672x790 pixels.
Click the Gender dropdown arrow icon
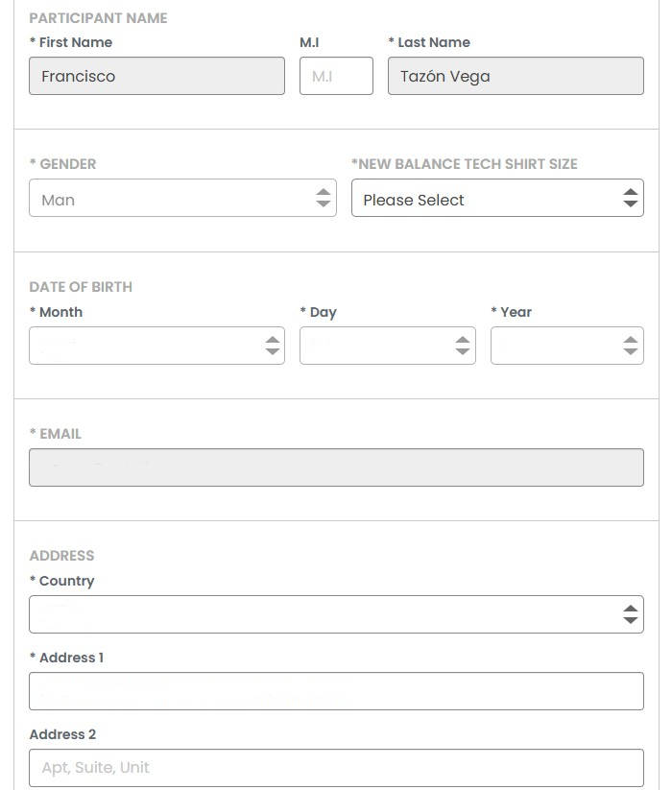click(x=324, y=198)
